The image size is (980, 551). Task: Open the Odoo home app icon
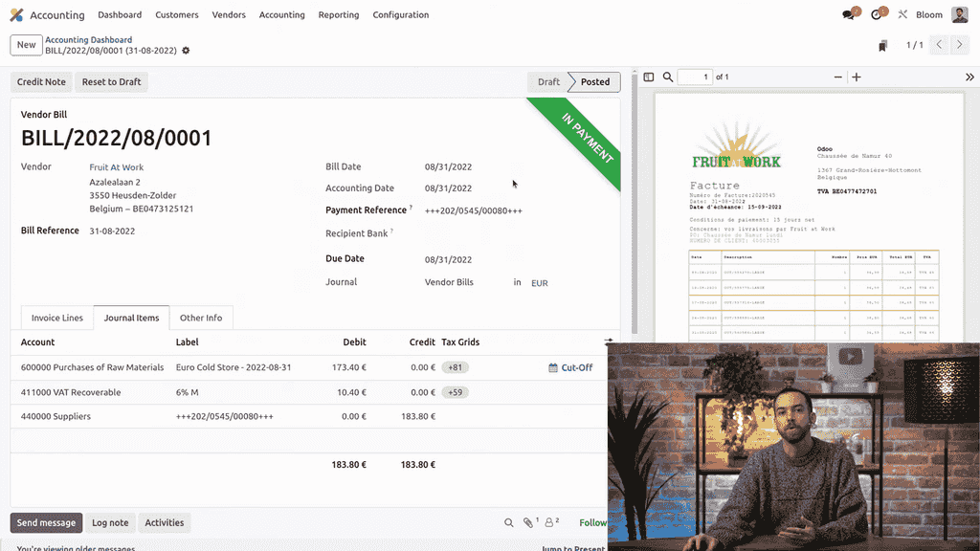pos(16,15)
